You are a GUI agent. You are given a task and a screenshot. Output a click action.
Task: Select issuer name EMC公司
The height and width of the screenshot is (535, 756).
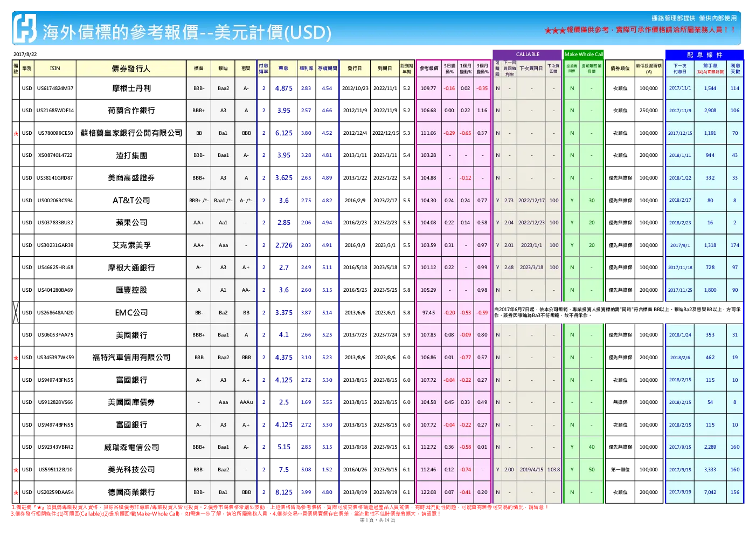tap(131, 313)
